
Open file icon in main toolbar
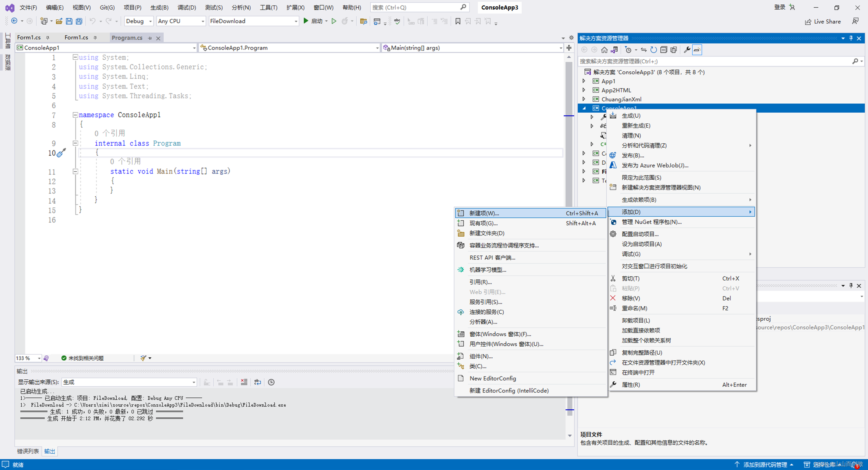point(59,21)
